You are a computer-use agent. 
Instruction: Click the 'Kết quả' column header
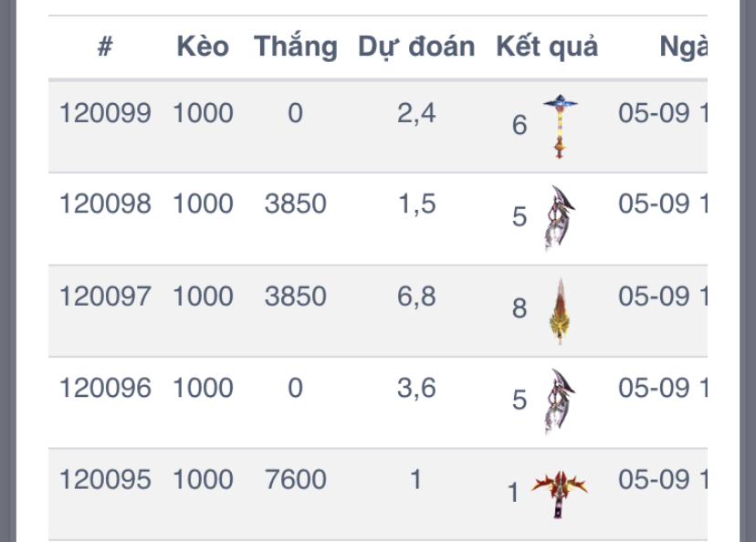(x=547, y=47)
